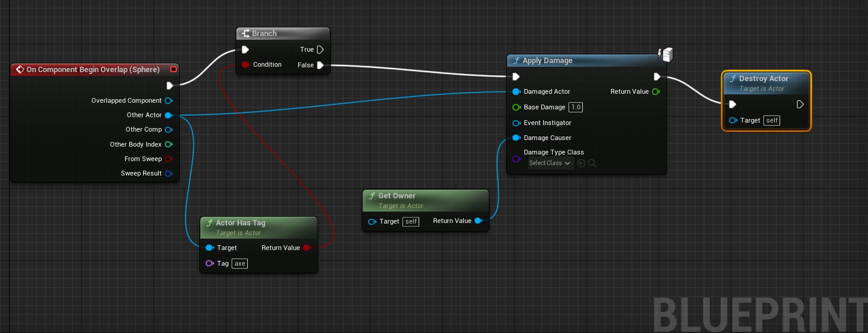Screen dimensions: 868x333
Task: Click the Apply Damage Return Value pin
Action: coord(656,92)
